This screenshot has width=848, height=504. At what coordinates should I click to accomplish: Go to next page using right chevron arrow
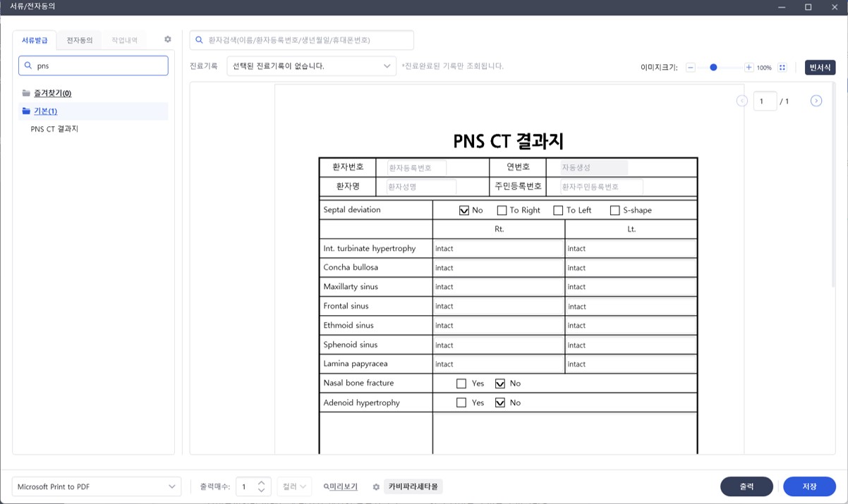click(816, 101)
